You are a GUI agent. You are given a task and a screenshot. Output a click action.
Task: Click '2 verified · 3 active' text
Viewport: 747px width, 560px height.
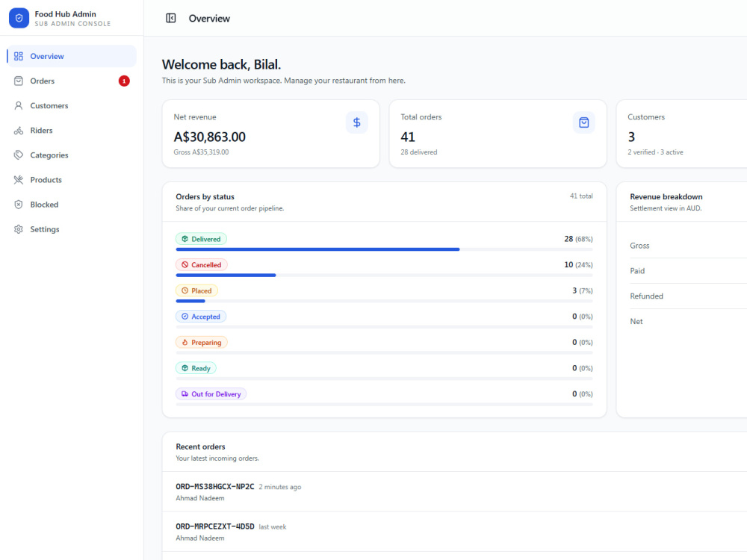(655, 152)
